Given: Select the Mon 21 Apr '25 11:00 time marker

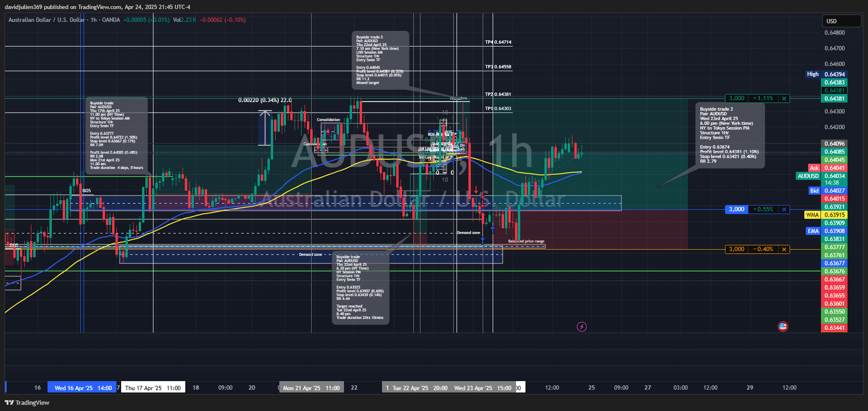Looking at the screenshot, I should (x=311, y=388).
